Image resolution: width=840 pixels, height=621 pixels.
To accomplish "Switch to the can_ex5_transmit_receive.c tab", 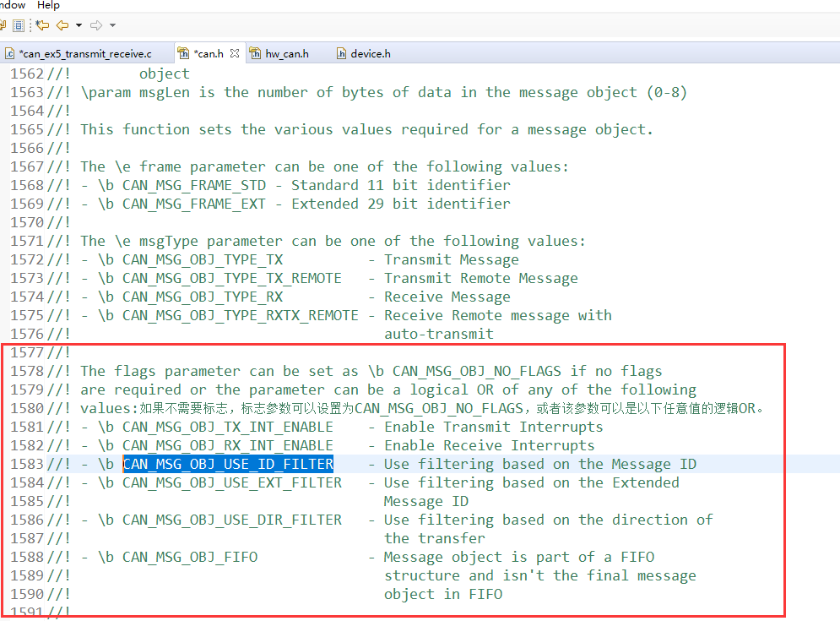I will [84, 52].
